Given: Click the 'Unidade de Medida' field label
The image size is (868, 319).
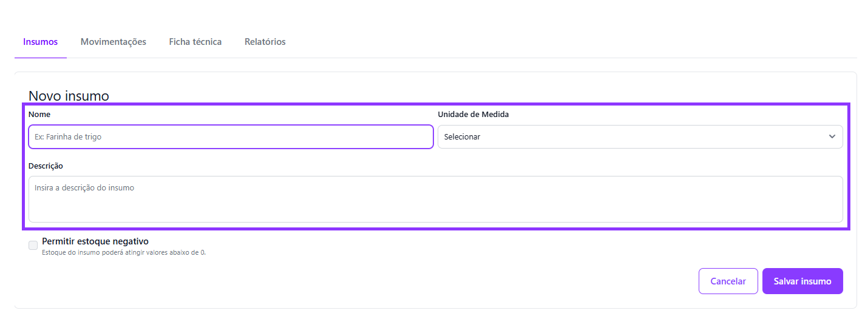Looking at the screenshot, I should point(473,114).
